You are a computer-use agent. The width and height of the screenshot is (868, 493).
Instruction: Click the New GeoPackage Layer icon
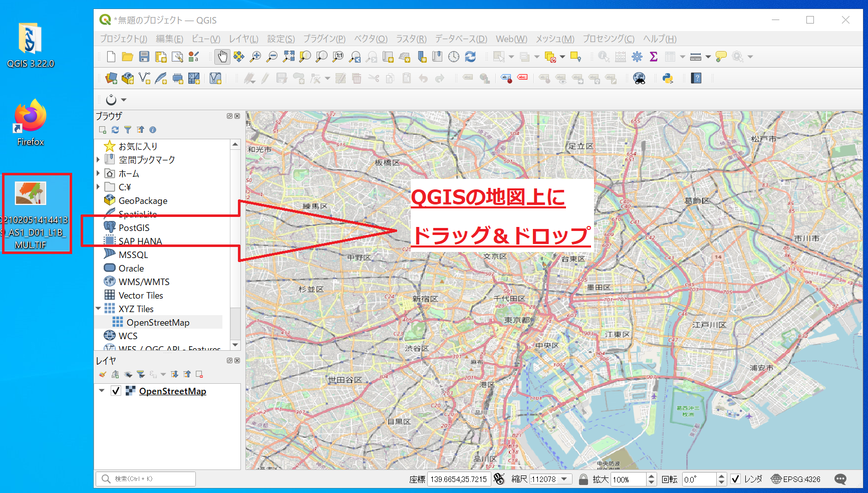tap(128, 78)
